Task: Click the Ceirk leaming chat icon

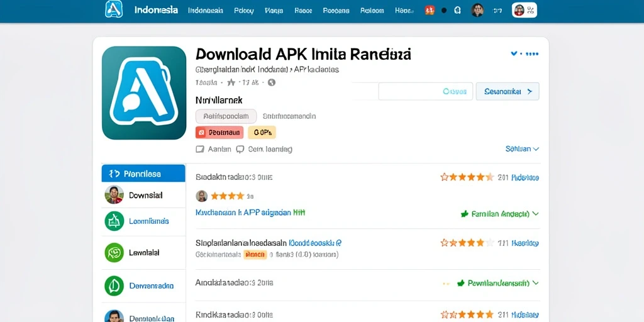Action: (240, 149)
